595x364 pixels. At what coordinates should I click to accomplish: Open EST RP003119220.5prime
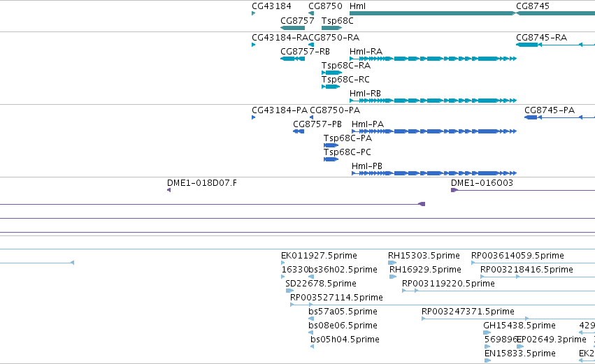(449, 284)
